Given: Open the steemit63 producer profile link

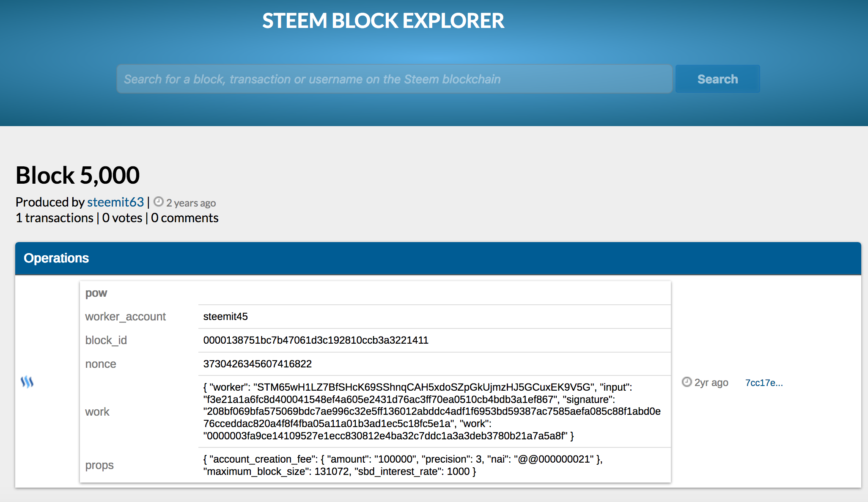Looking at the screenshot, I should tap(115, 202).
